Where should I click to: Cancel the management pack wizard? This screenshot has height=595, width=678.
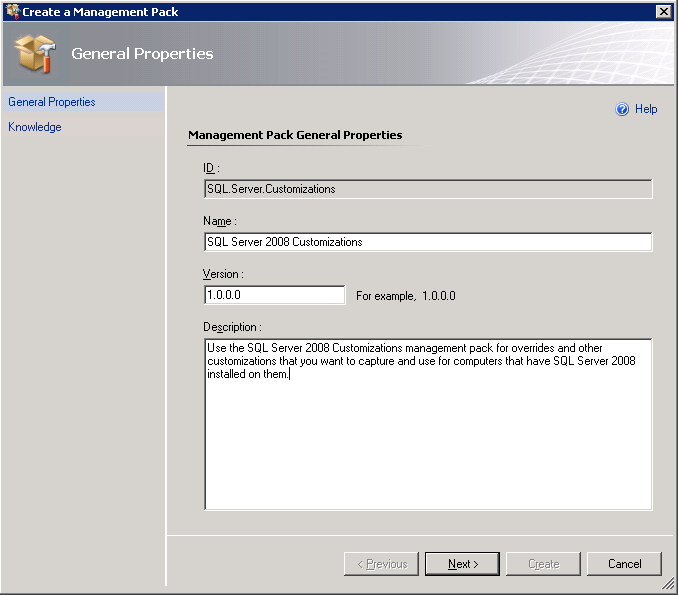pyautogui.click(x=624, y=564)
